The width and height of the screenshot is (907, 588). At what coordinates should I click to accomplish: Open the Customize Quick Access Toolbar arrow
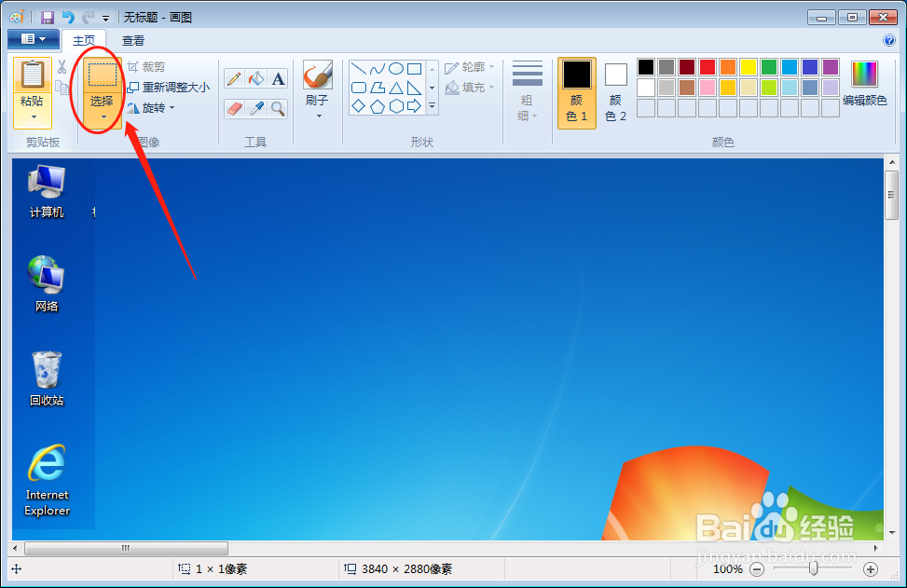click(x=106, y=19)
